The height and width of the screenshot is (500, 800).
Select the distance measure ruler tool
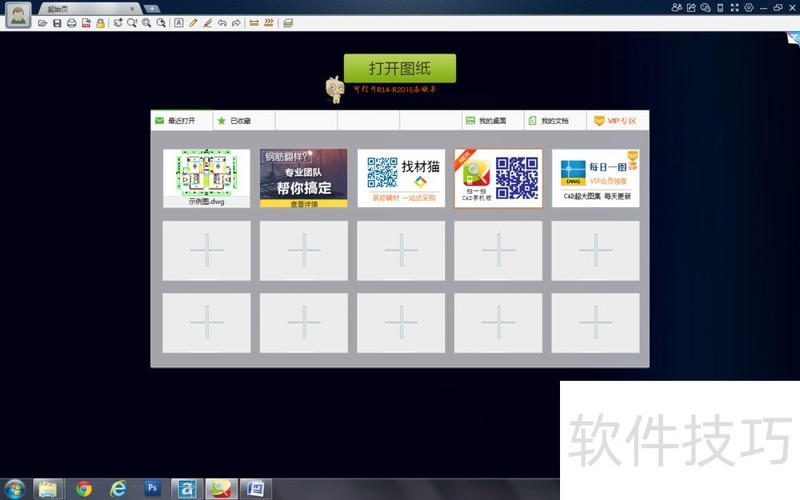click(x=254, y=23)
